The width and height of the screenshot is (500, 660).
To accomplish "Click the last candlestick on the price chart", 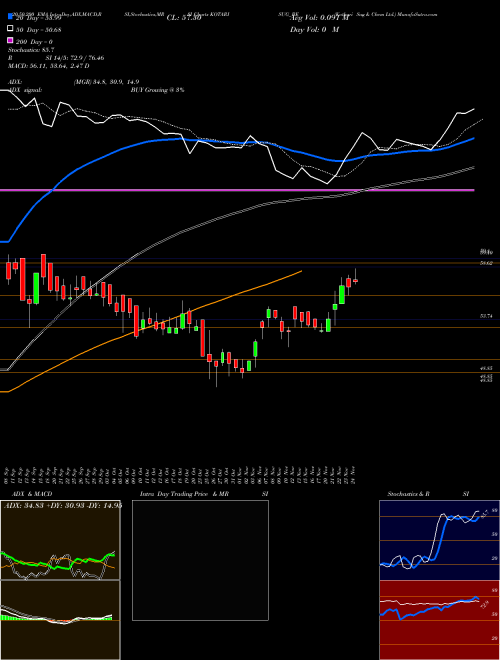I will pos(355,280).
